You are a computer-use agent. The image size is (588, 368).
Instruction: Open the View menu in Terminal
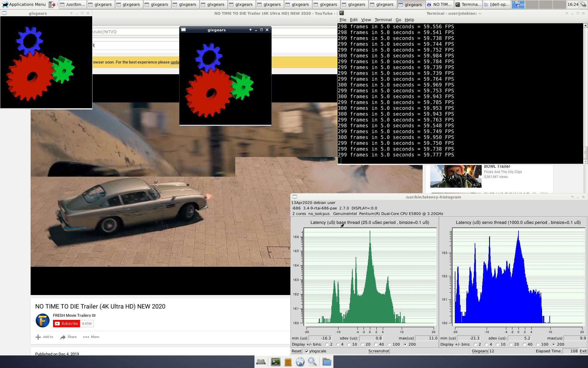[366, 20]
